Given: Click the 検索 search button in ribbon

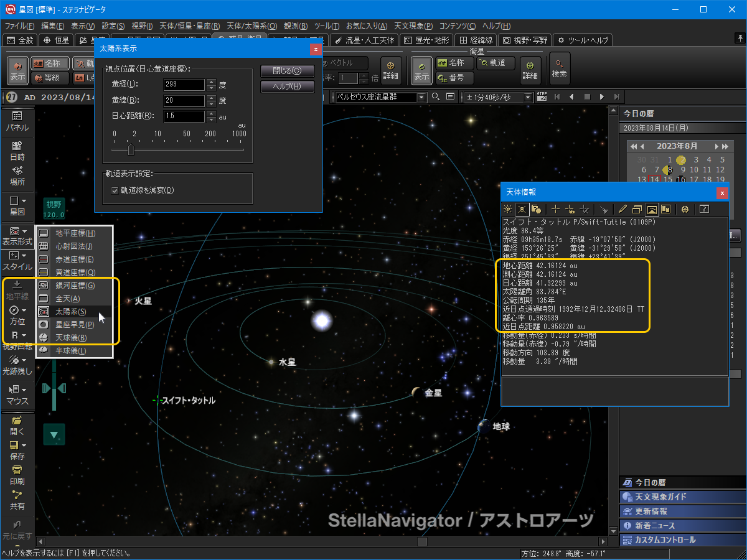Looking at the screenshot, I should (x=559, y=68).
